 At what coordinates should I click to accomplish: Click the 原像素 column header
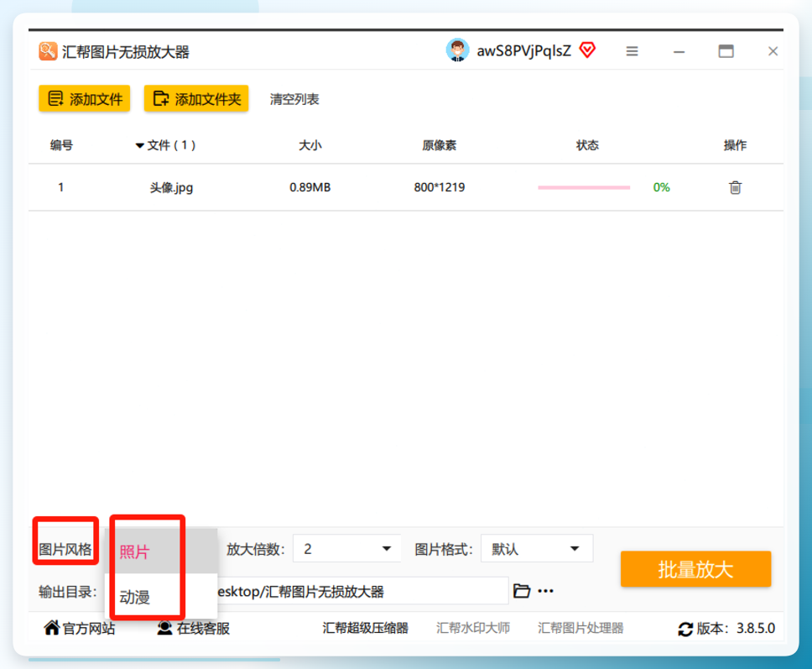tap(440, 145)
